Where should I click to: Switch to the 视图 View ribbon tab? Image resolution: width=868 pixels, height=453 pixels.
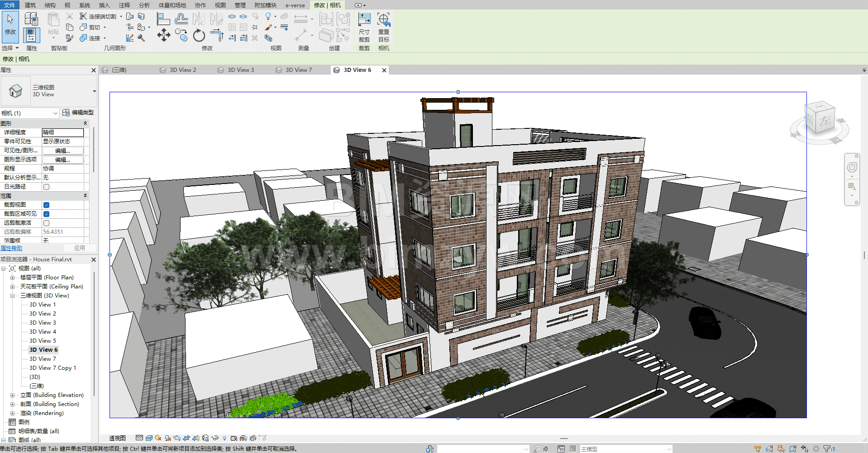click(220, 5)
